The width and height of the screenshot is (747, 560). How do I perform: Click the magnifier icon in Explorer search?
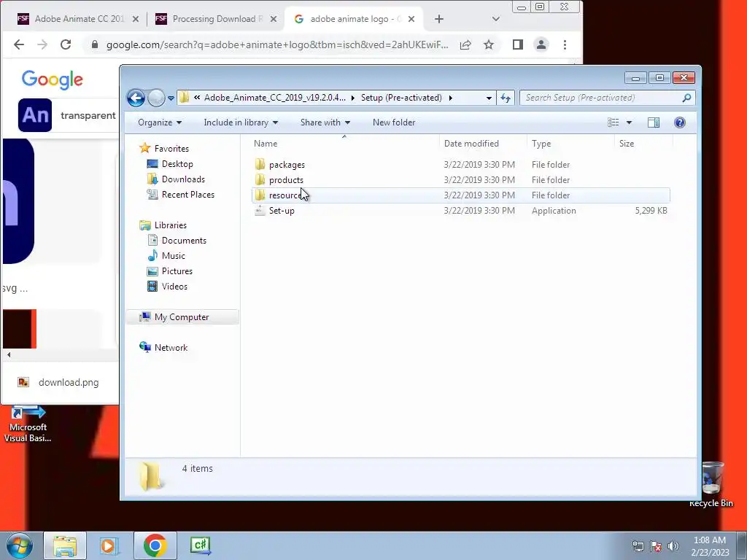pos(686,98)
